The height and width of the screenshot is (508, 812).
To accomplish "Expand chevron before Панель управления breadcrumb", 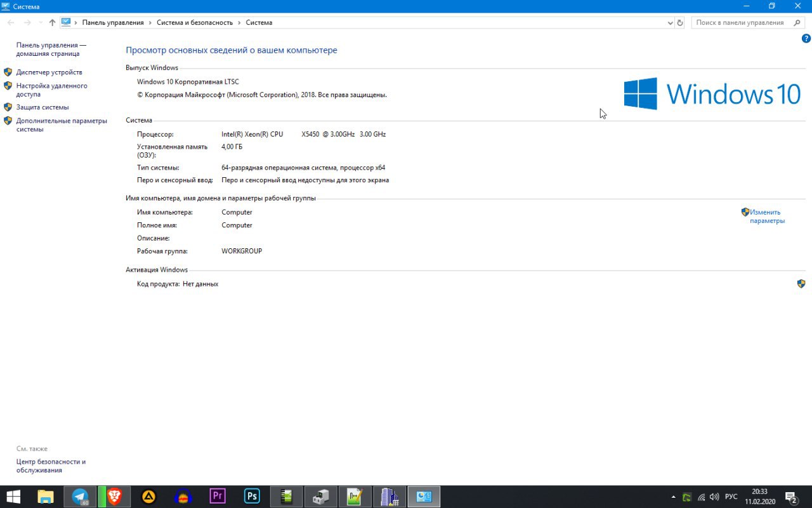I will tap(76, 22).
